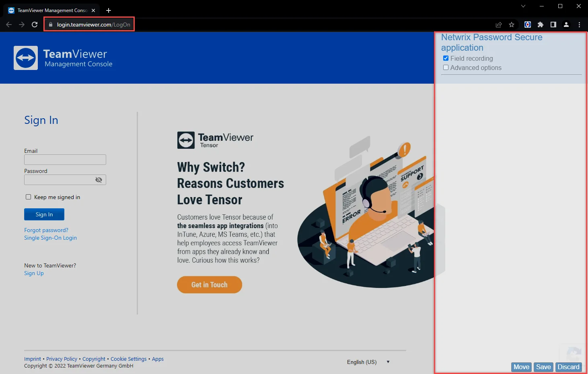Click the Netwrix Password Secure application heading
This screenshot has height=374, width=588.
click(492, 42)
